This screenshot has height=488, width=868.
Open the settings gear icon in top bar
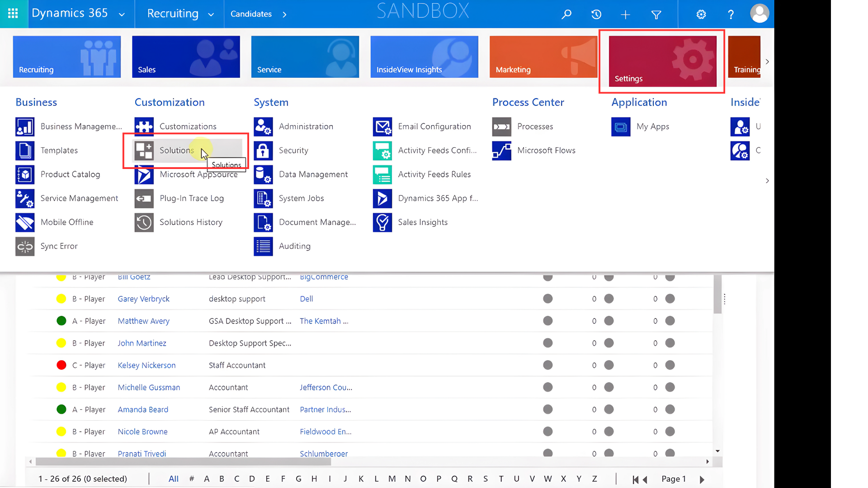point(701,14)
